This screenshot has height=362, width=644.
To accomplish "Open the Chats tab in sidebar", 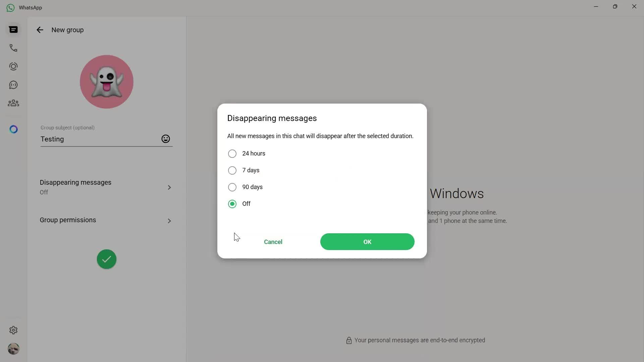I will tap(13, 29).
